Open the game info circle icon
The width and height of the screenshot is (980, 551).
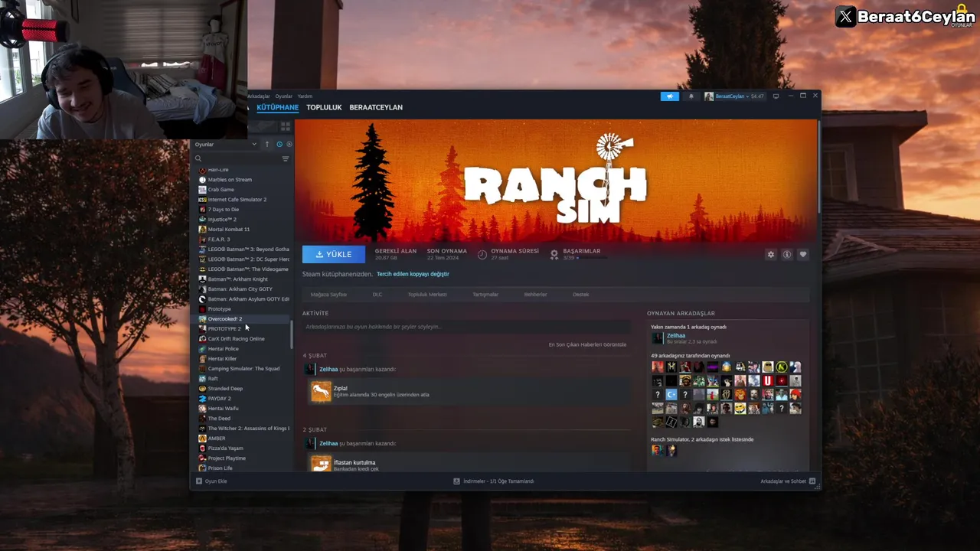pos(786,255)
